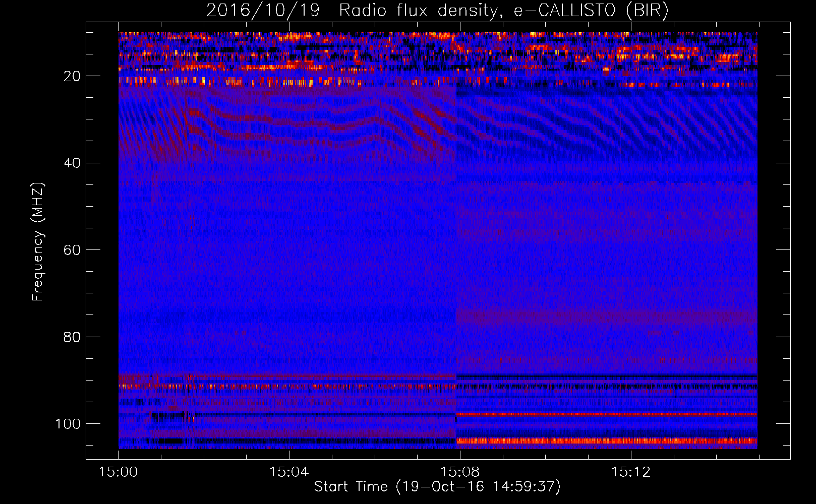Click the 100 frequency tick label
This screenshot has width=816, height=504.
point(68,424)
